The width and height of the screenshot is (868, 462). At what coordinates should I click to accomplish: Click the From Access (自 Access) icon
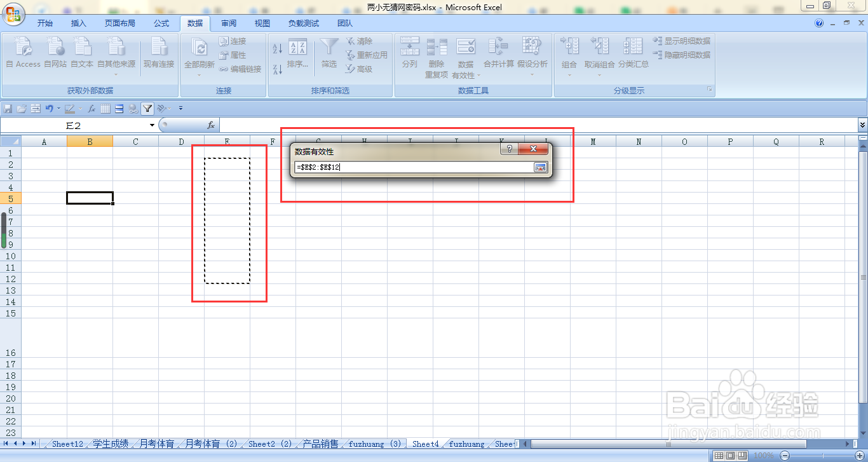tap(23, 52)
